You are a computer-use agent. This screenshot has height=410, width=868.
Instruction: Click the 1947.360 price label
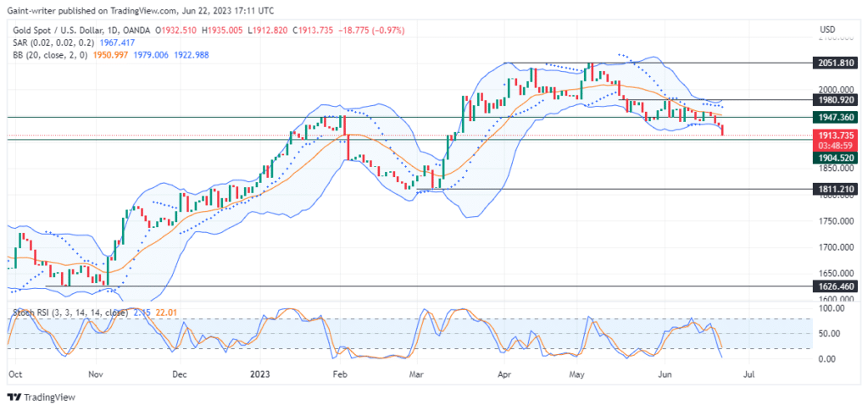(835, 117)
